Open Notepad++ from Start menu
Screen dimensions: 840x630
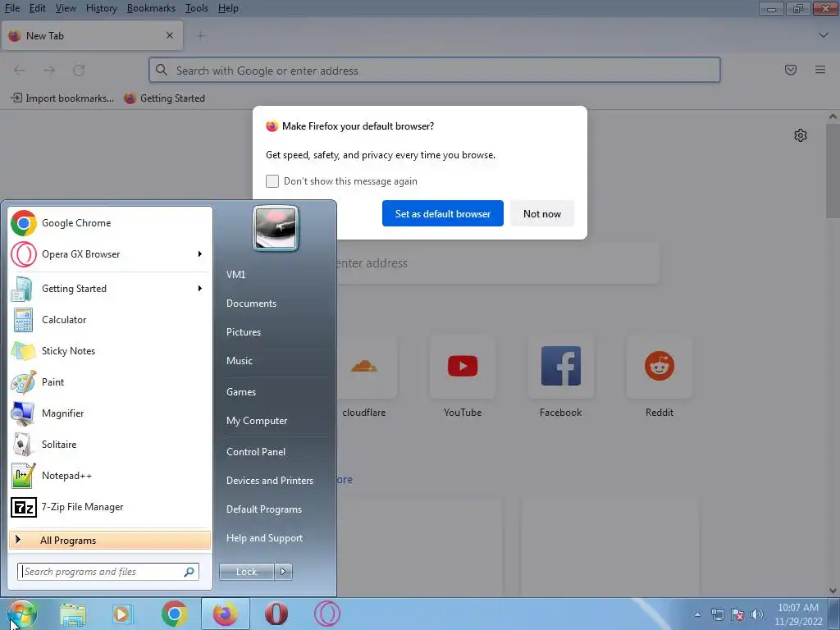coord(110,476)
